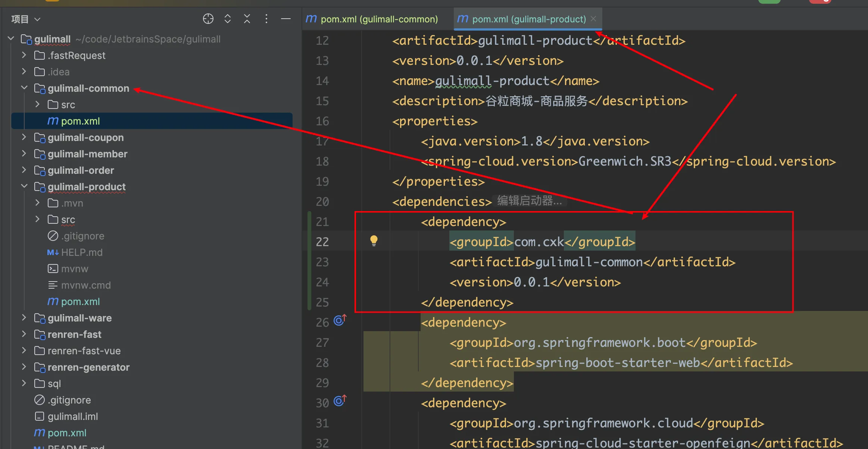Click the intention lightbulb on line 22

pyautogui.click(x=374, y=241)
